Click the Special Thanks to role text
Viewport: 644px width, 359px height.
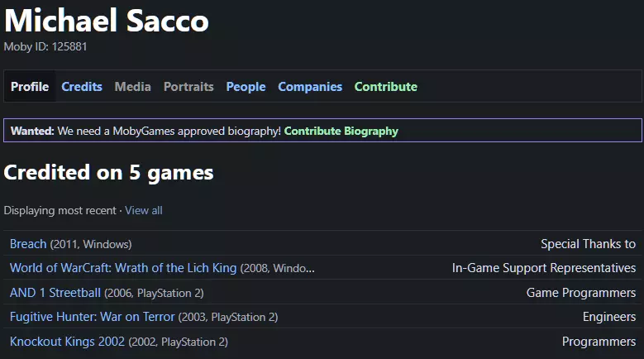[x=588, y=244]
